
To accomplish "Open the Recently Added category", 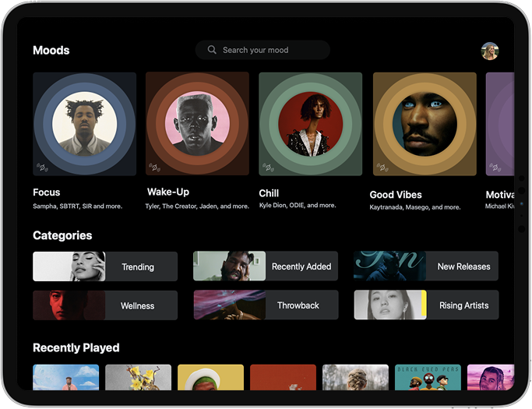I will [x=266, y=266].
